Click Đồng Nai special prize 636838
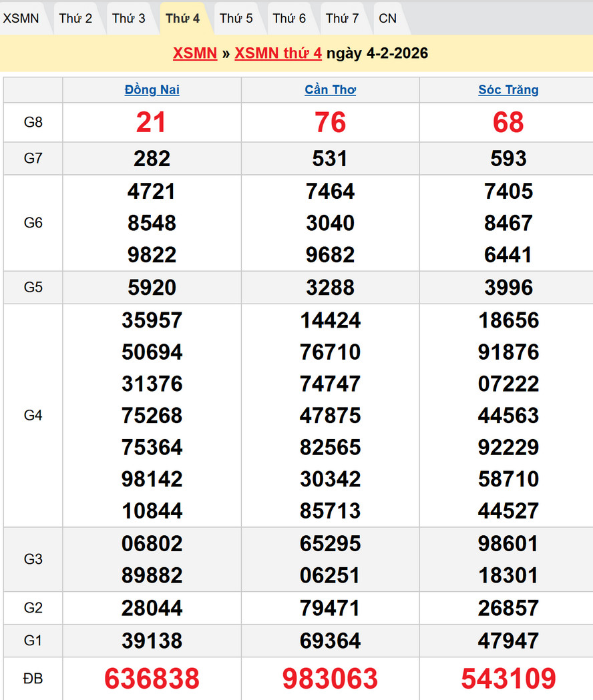The height and width of the screenshot is (700, 593). click(152, 679)
